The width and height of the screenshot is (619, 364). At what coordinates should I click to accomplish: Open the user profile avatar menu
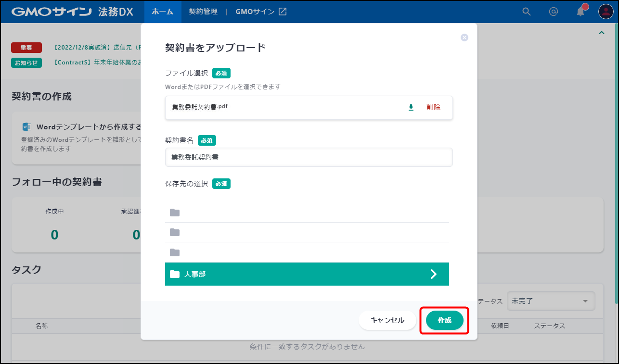pyautogui.click(x=606, y=12)
